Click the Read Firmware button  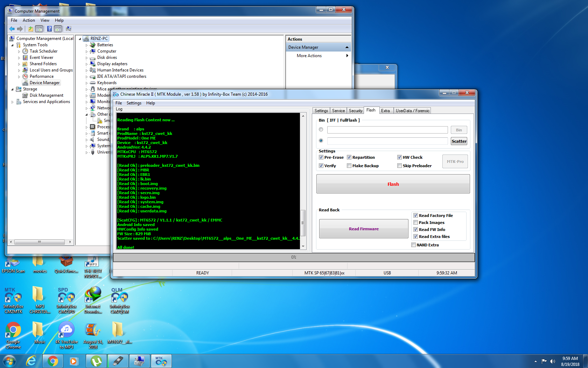(x=364, y=229)
